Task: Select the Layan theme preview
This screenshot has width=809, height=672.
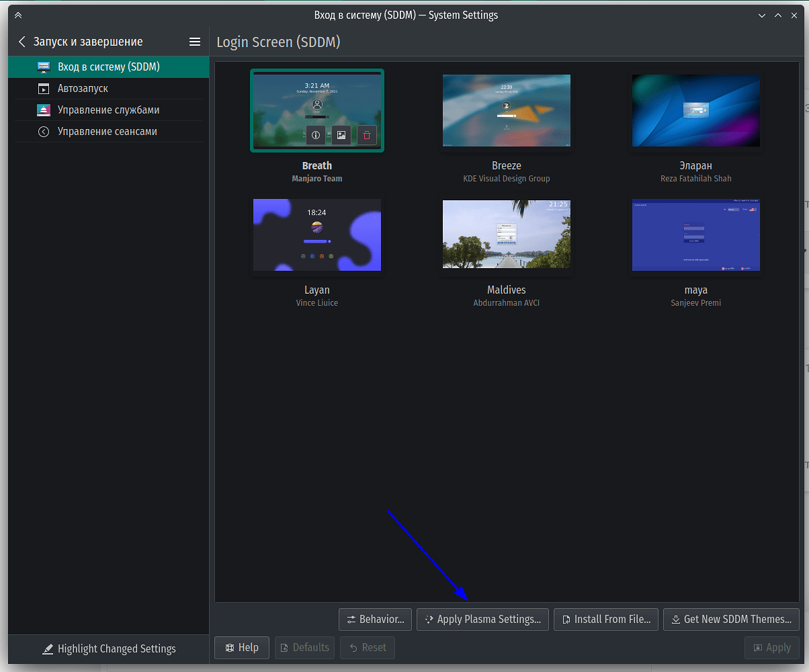Action: click(316, 235)
